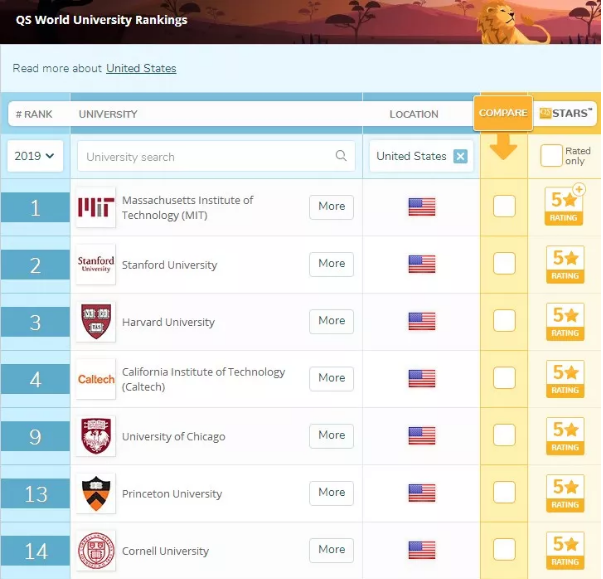Open Cornell's 5 star rating badge
The width and height of the screenshot is (603, 579).
tap(565, 551)
